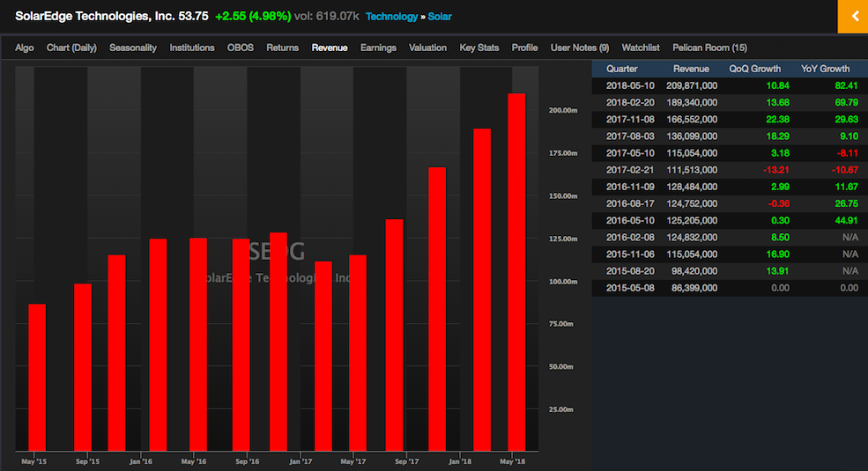Click revenue value 125,205,000
Viewport: 868px width, 471px height.
[x=692, y=221]
